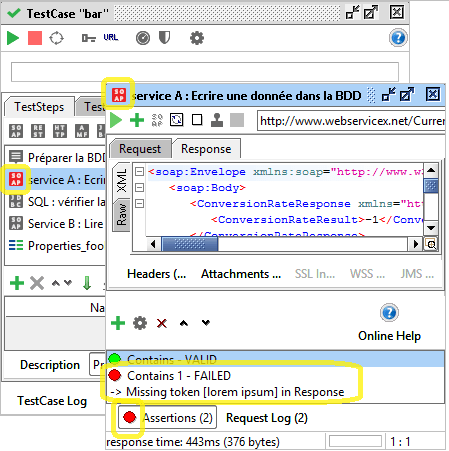Toggle the Headers inspector tab
449x451 pixels.
tap(157, 274)
